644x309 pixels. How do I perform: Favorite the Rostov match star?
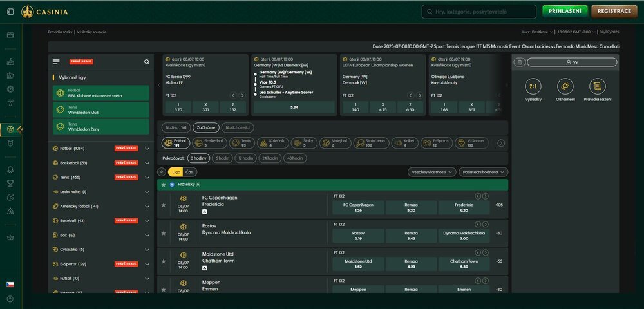(164, 233)
